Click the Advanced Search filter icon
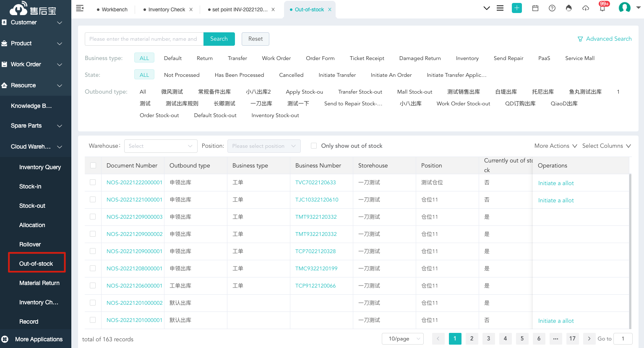The width and height of the screenshot is (644, 348). (580, 39)
